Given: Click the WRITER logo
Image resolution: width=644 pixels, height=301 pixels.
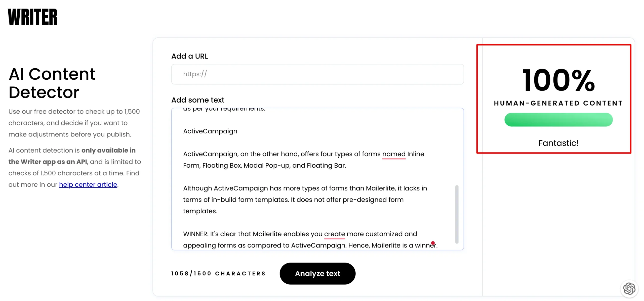Looking at the screenshot, I should pos(33,17).
